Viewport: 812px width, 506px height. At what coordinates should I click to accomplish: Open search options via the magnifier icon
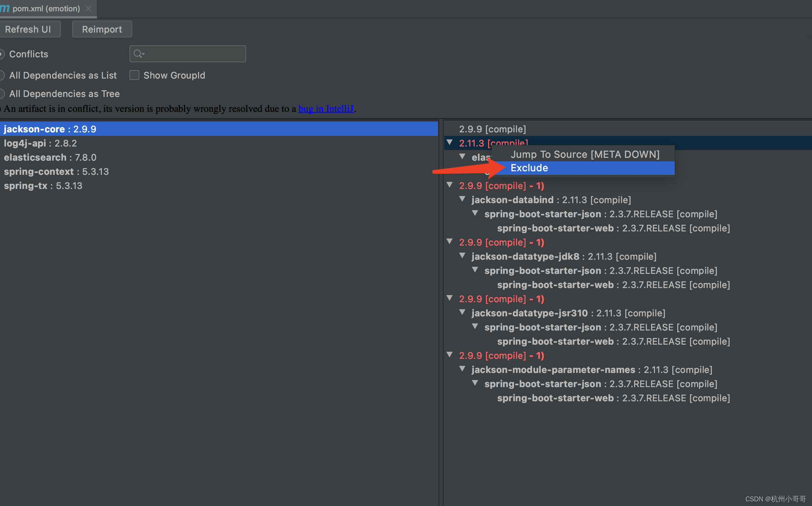pyautogui.click(x=139, y=54)
